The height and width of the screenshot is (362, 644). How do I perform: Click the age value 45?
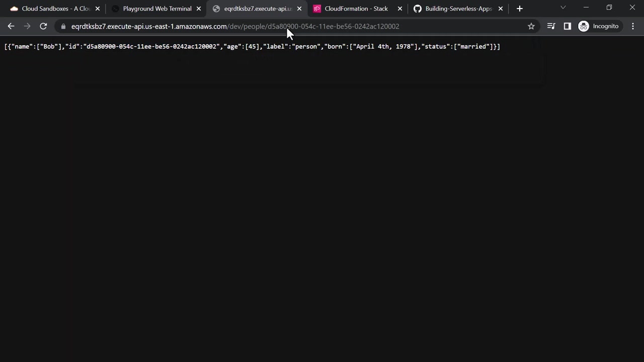(252, 46)
